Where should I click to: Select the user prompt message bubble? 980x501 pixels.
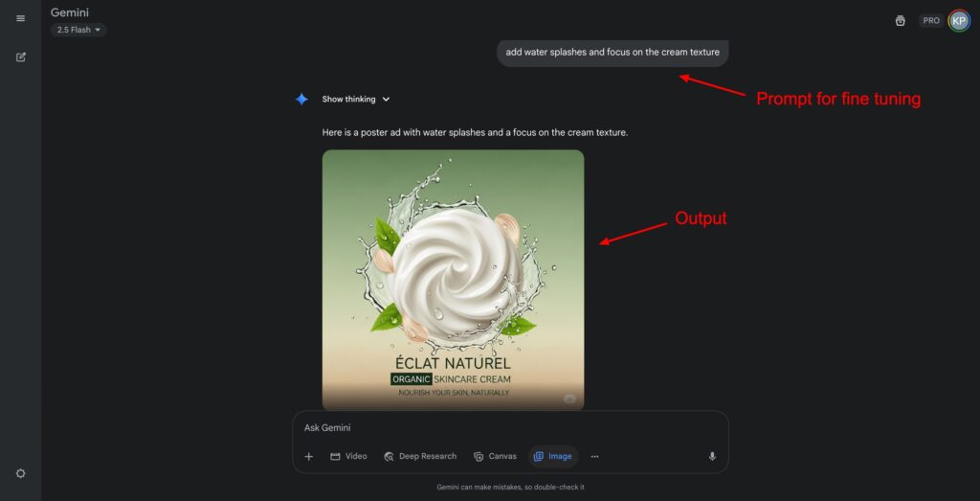pos(612,53)
